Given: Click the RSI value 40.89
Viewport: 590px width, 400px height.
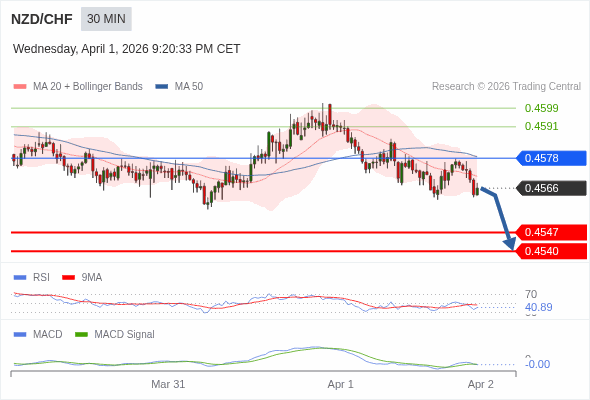Looking at the screenshot, I should point(538,307).
